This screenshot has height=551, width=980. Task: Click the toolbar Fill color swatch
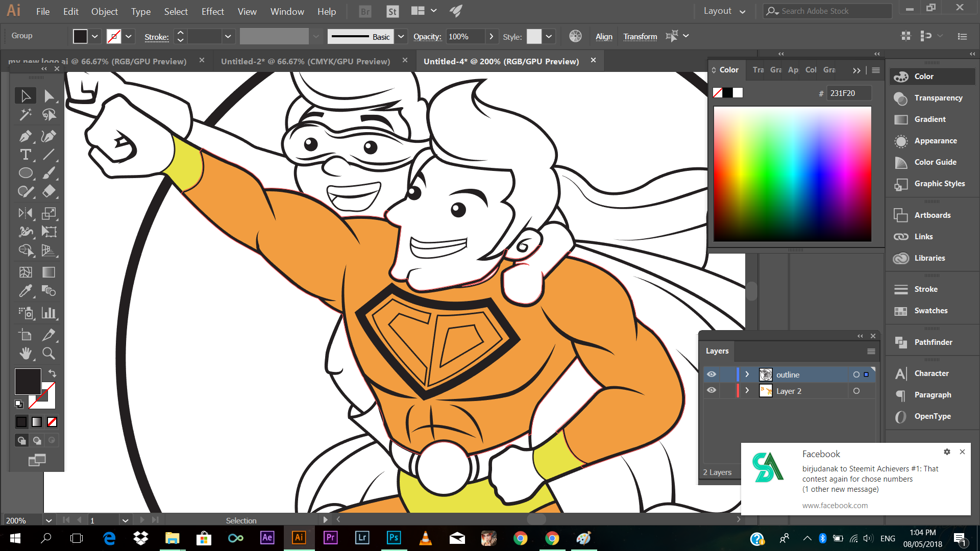[x=28, y=382]
